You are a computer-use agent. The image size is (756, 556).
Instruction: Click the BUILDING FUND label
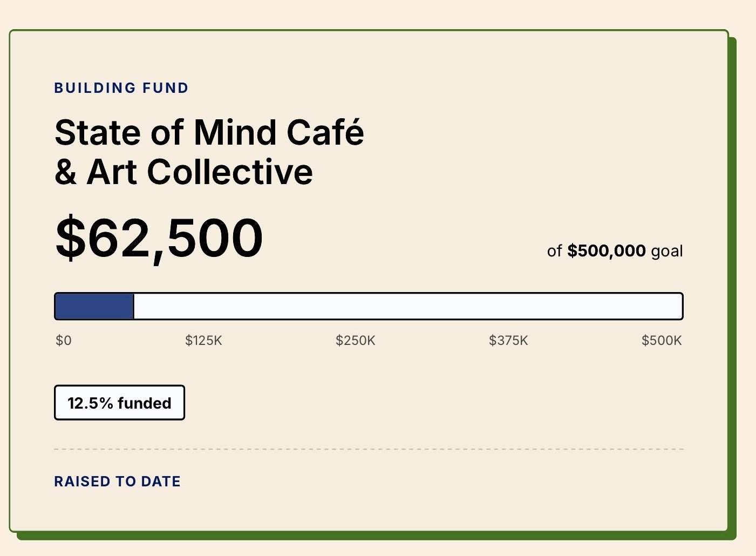click(121, 88)
